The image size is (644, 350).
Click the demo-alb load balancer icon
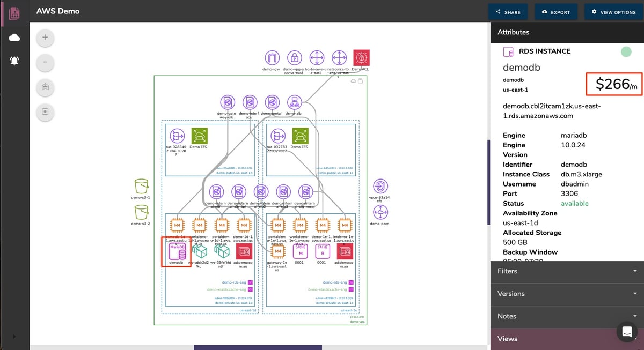[x=294, y=103]
